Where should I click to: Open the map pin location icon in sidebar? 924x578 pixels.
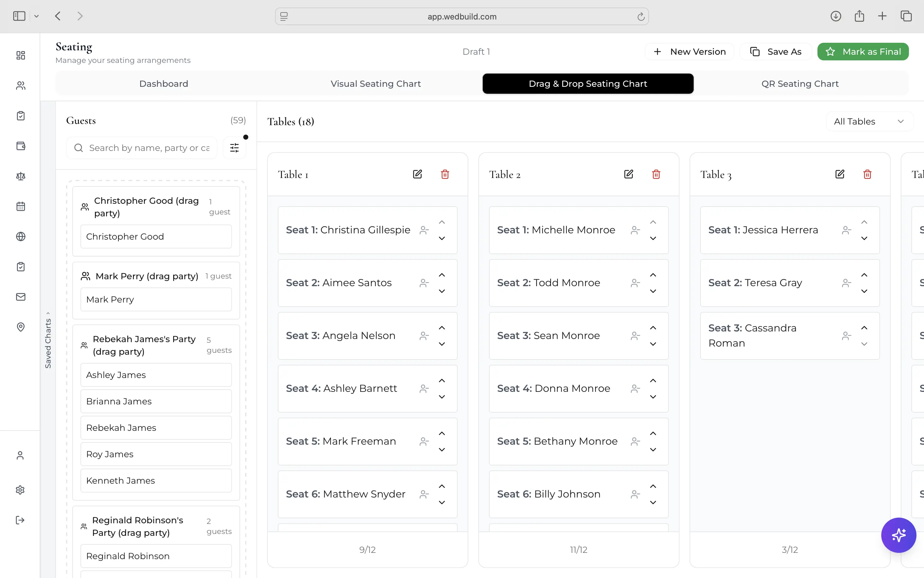[x=21, y=327]
